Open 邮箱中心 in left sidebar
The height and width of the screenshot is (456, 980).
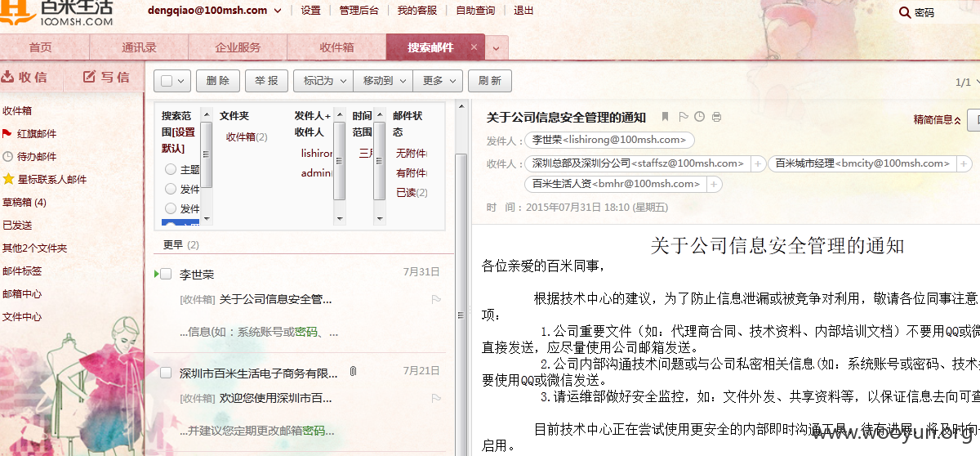[22, 293]
